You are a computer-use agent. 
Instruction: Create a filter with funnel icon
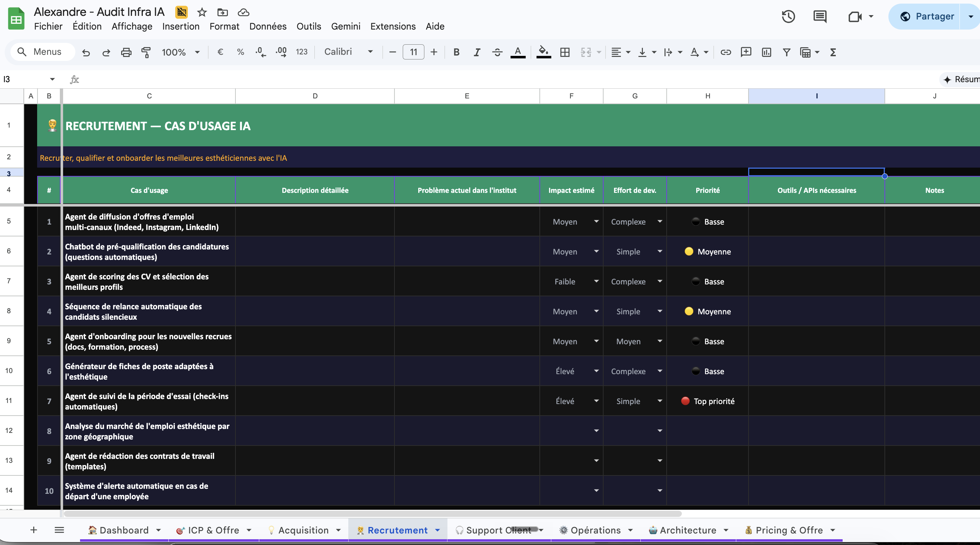pos(787,52)
